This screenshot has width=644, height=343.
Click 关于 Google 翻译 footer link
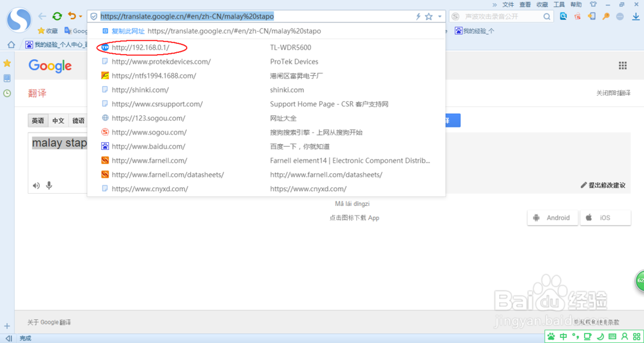coord(50,322)
